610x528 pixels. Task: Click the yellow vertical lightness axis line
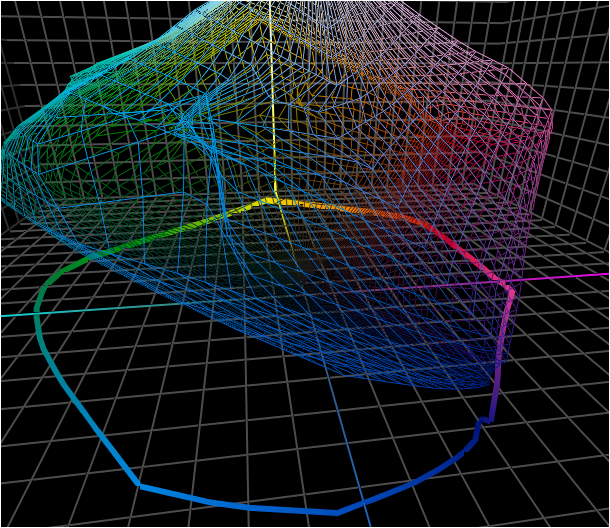(x=273, y=97)
